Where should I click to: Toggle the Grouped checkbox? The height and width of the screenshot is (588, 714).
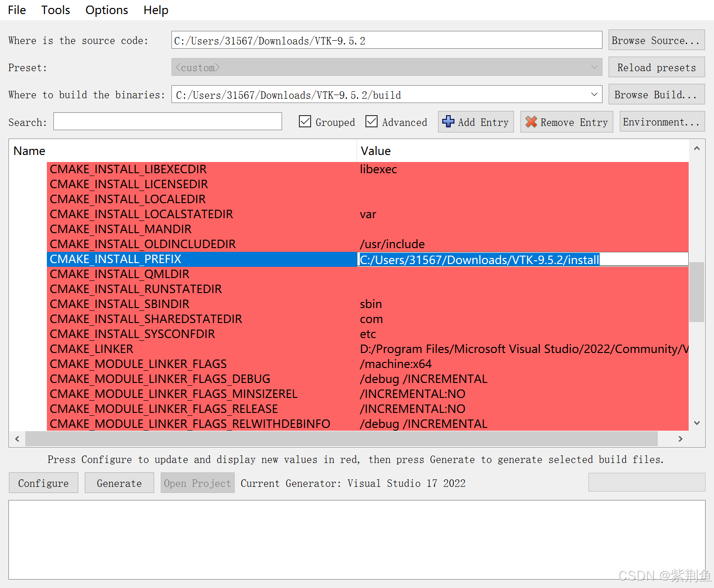tap(305, 122)
